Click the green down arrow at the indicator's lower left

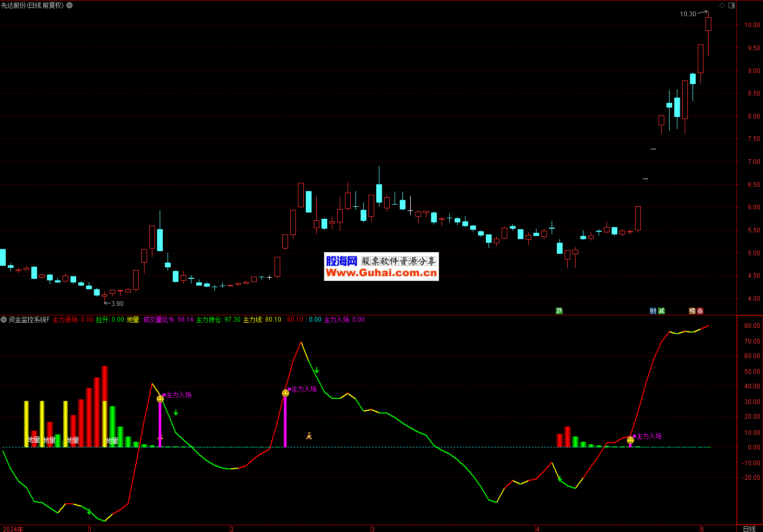click(x=89, y=512)
